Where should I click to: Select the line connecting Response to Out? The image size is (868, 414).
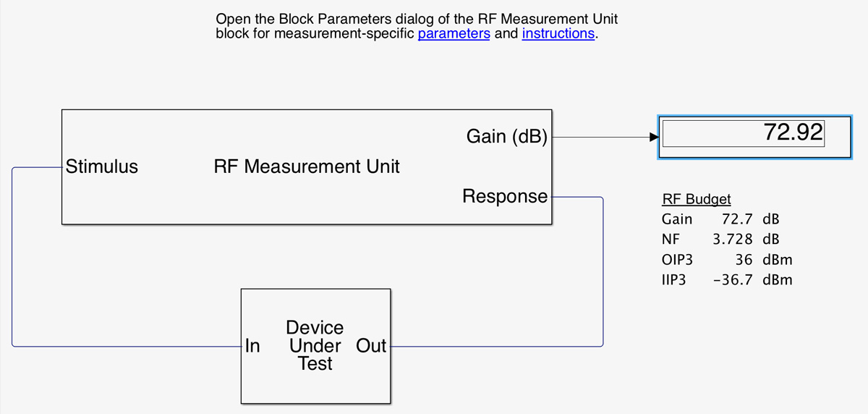coord(603,275)
